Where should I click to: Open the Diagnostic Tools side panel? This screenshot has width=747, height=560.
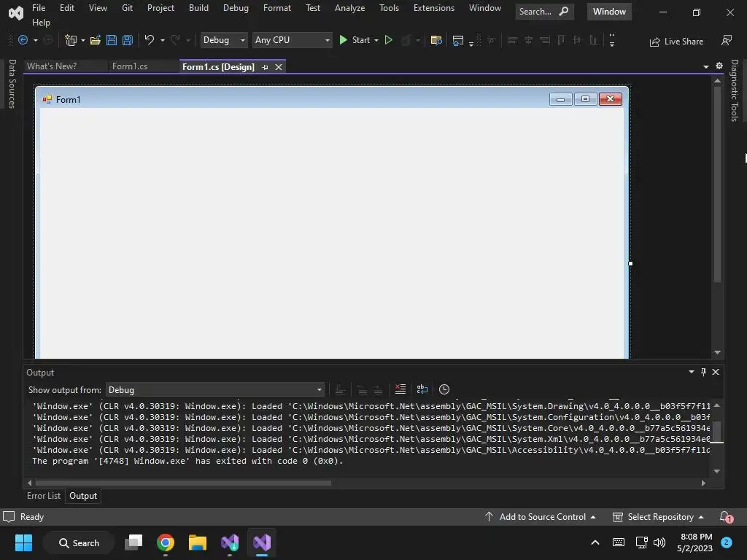[x=734, y=90]
